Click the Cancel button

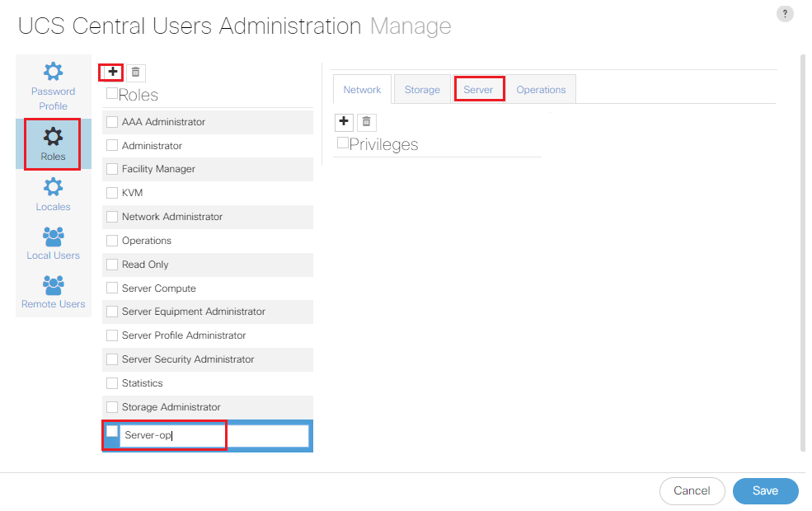(x=692, y=491)
